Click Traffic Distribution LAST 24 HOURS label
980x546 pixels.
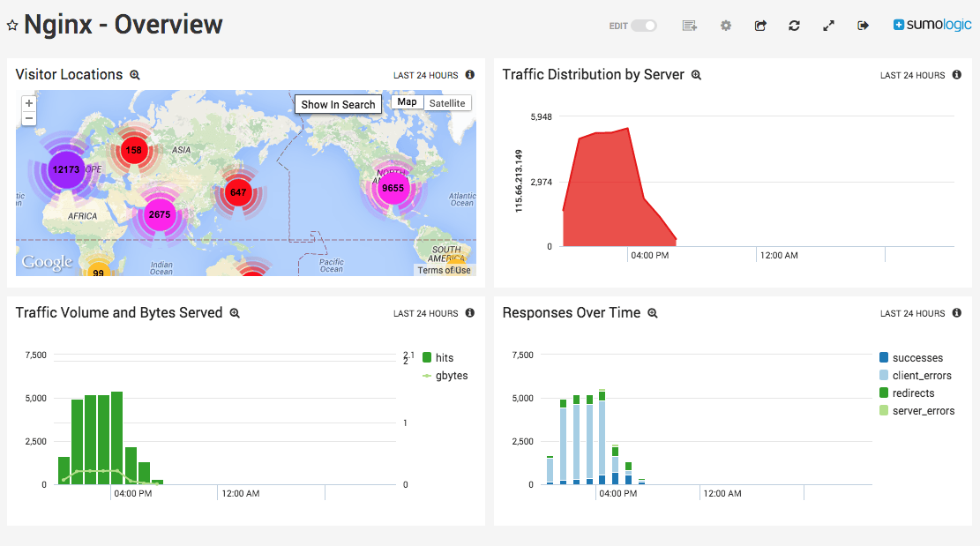click(x=912, y=76)
